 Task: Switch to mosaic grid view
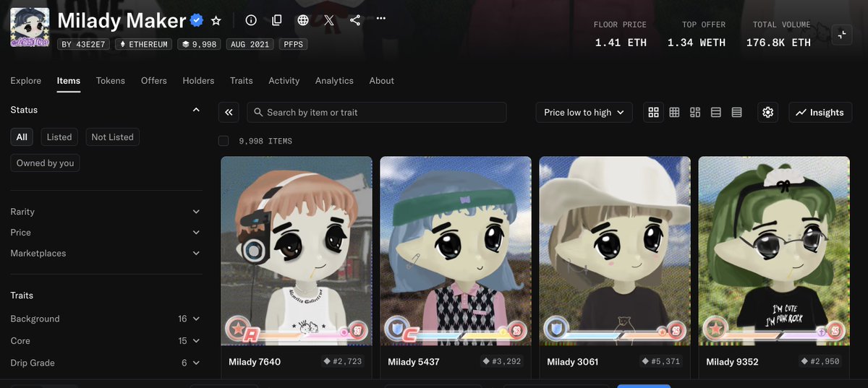(695, 112)
